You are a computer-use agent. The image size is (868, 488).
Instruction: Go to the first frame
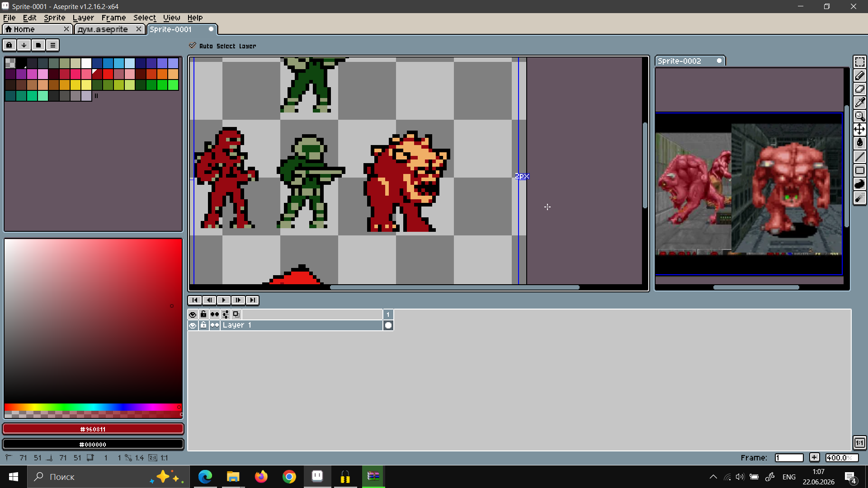click(x=194, y=300)
